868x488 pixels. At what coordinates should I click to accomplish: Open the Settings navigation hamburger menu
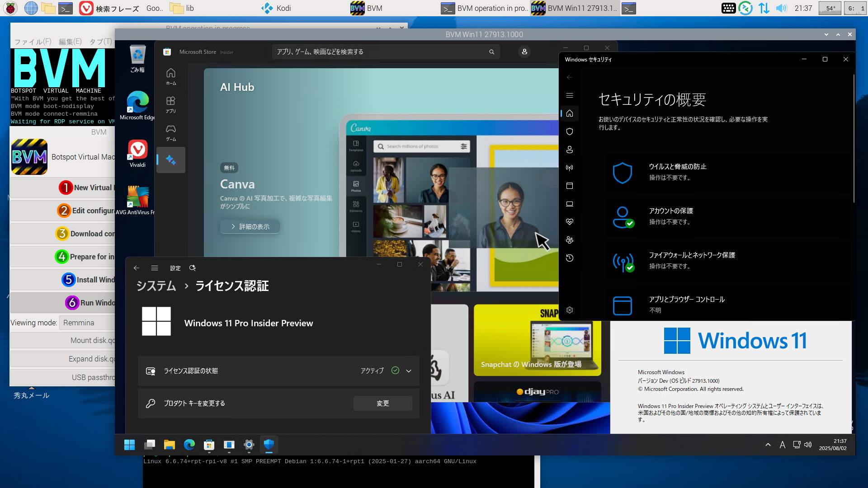click(x=155, y=268)
